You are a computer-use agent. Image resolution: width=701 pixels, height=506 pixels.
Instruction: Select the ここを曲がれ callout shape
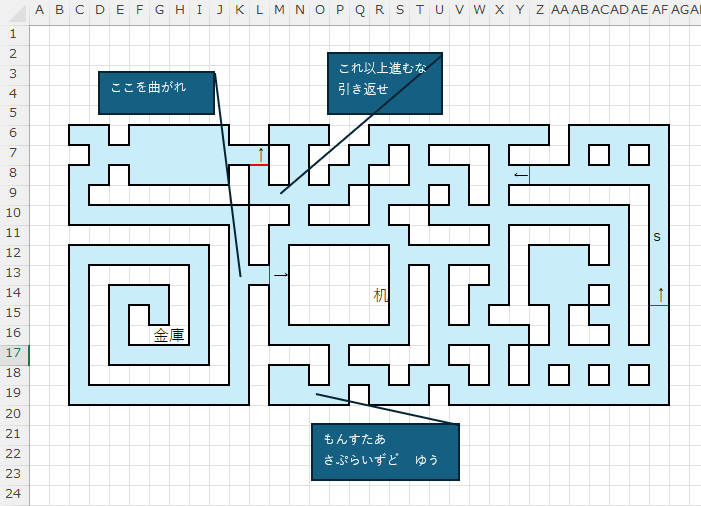point(157,92)
